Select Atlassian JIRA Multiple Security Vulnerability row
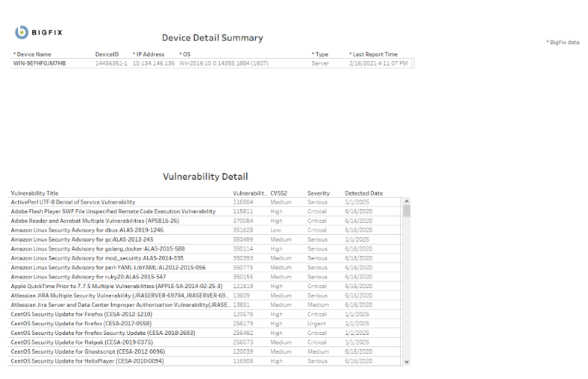 click(204, 295)
